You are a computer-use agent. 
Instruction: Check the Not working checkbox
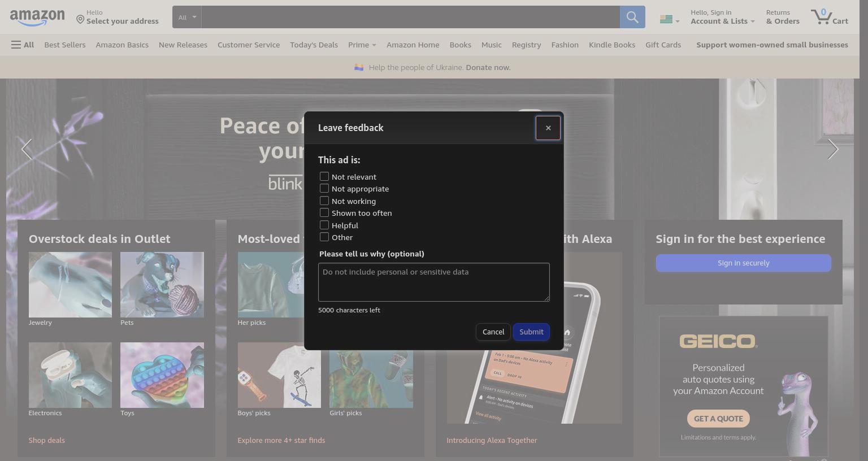point(324,201)
